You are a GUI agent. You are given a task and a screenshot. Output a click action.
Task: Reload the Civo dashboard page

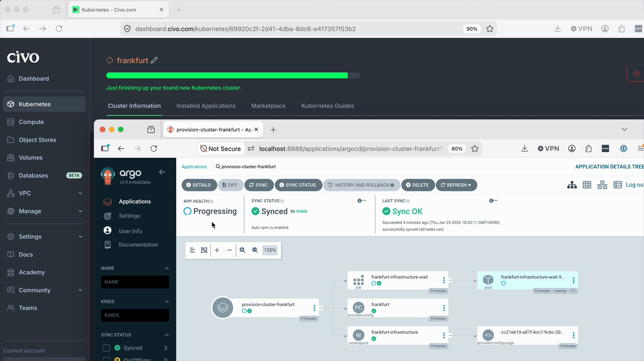(x=59, y=29)
